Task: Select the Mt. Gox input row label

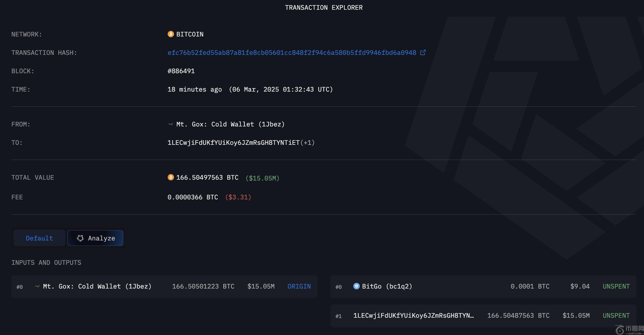Action: [x=97, y=286]
